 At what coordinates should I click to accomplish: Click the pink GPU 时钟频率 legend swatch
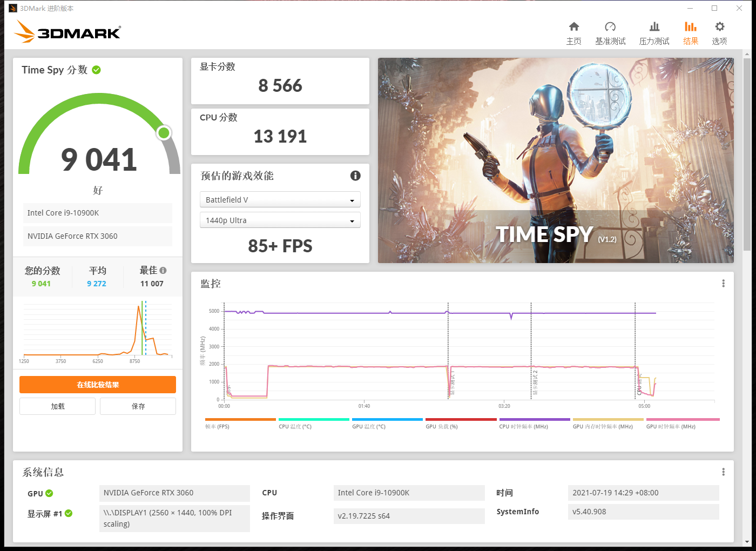click(683, 419)
